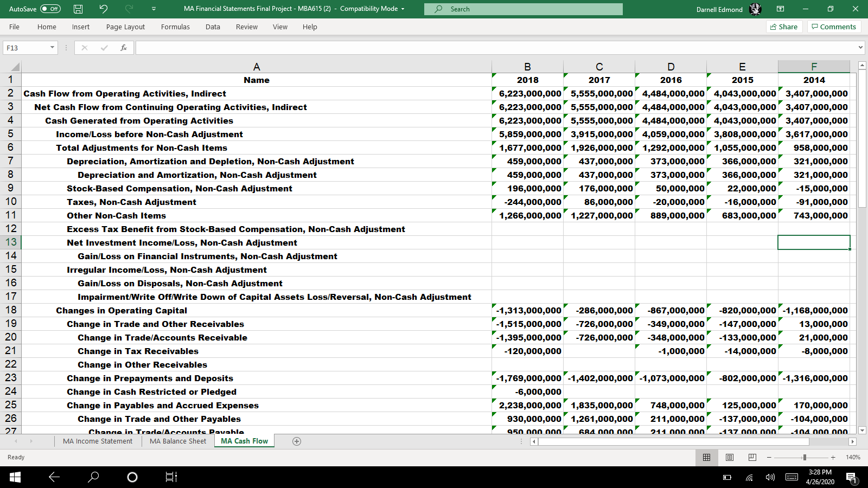Open the Insert ribbon tab
Screen dimensions: 868x488
click(x=81, y=27)
